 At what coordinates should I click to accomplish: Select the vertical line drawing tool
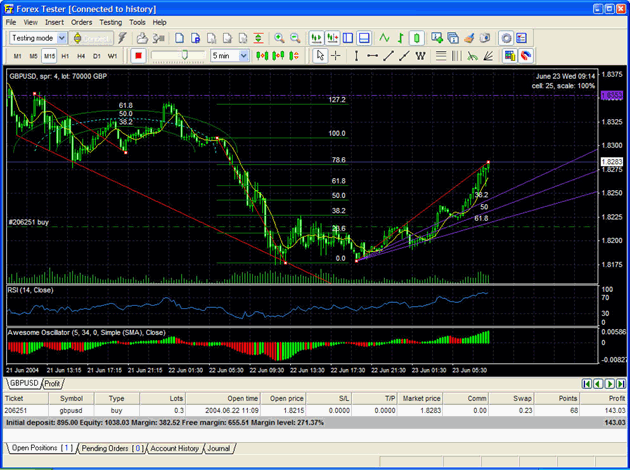coord(357,56)
